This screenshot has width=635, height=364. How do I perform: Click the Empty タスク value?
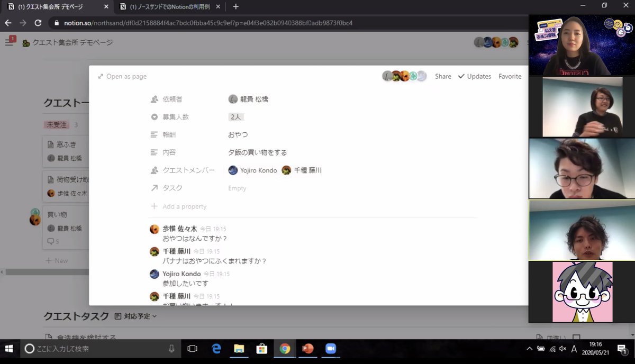[237, 188]
